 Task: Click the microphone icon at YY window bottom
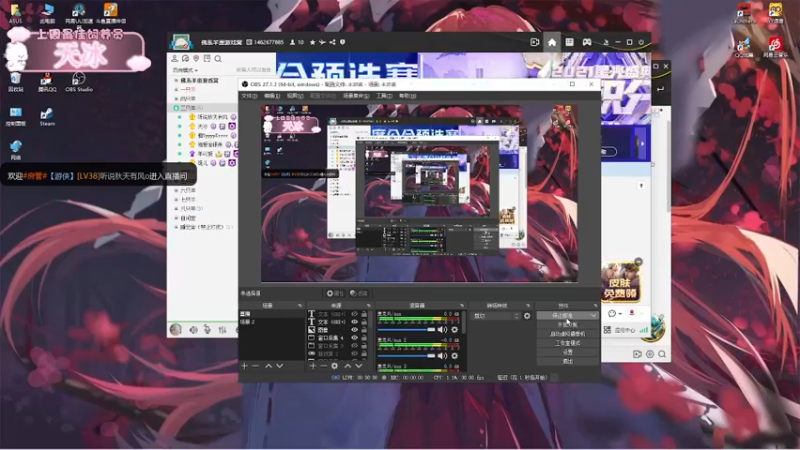tap(207, 330)
